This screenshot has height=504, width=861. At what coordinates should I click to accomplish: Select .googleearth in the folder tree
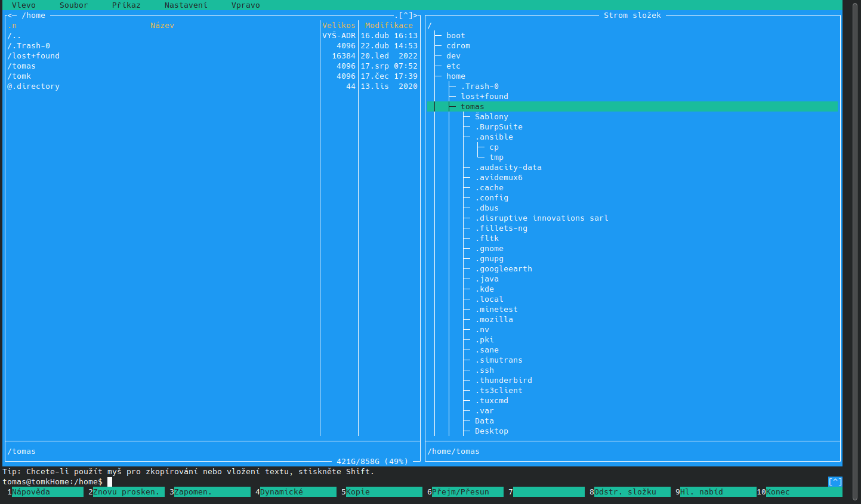click(504, 269)
